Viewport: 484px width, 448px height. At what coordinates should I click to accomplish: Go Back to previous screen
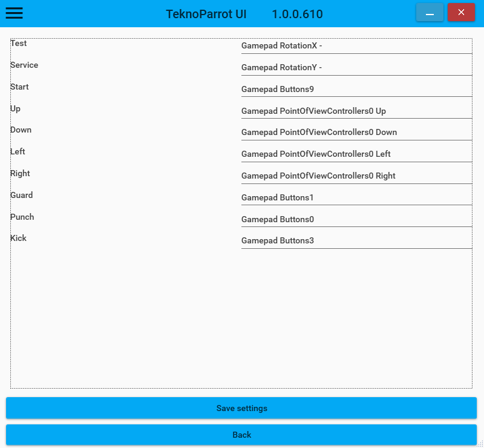tap(241, 435)
